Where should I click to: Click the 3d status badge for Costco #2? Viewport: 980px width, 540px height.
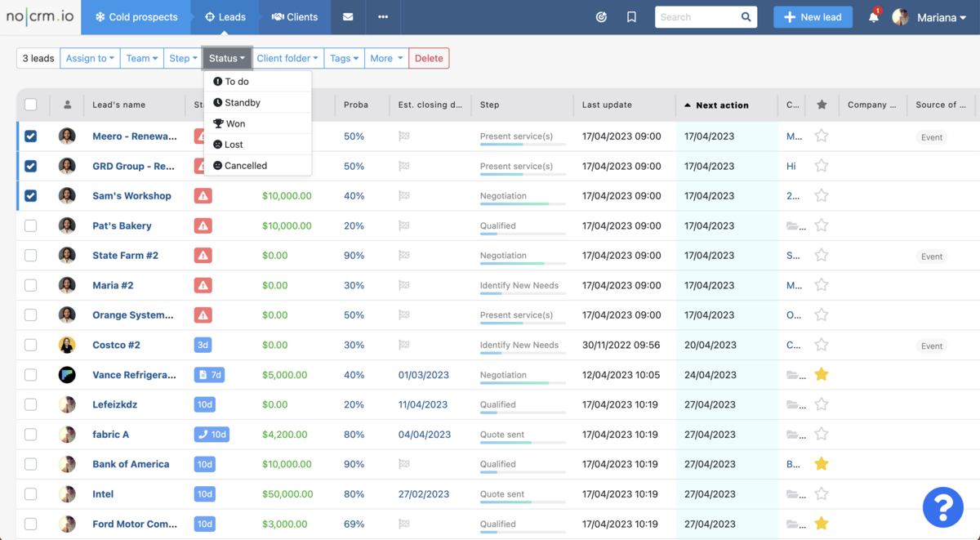point(203,345)
